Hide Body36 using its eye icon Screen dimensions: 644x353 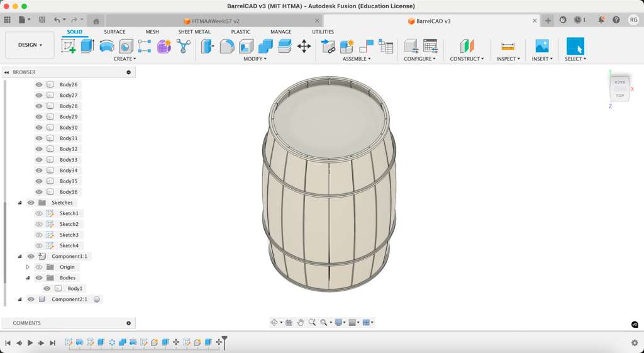click(x=39, y=192)
